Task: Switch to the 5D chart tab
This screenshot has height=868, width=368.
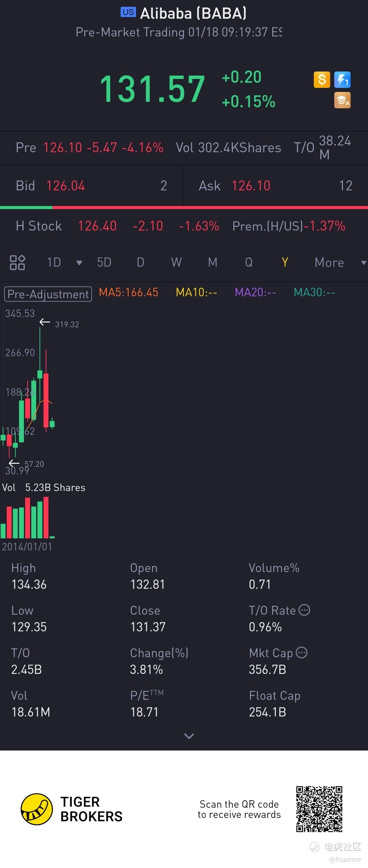Action: pos(104,263)
